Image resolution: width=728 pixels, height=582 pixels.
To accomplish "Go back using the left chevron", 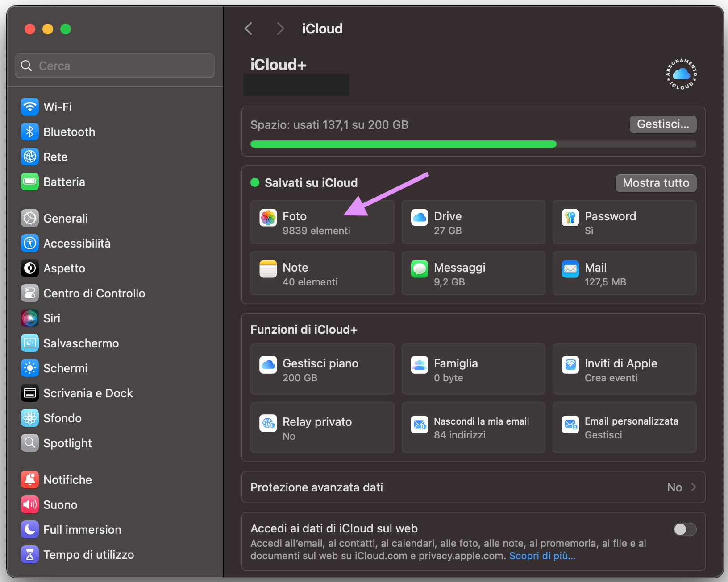I will (249, 28).
